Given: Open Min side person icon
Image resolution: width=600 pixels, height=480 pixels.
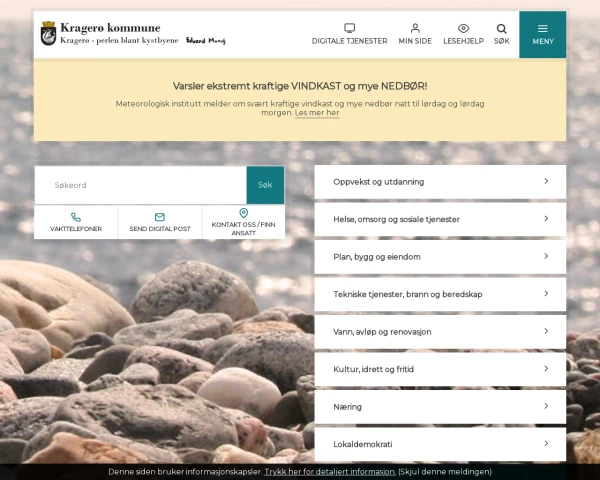Looking at the screenshot, I should [x=415, y=29].
